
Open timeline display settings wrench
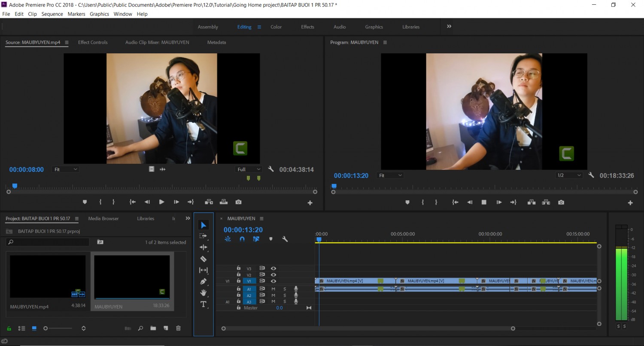tap(285, 239)
